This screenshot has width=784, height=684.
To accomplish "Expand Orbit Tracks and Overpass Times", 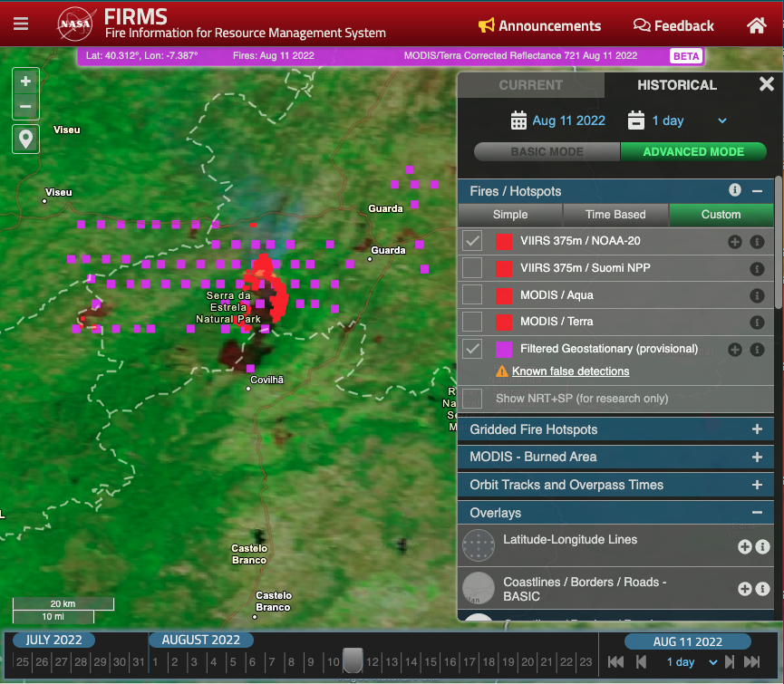I will coord(757,485).
